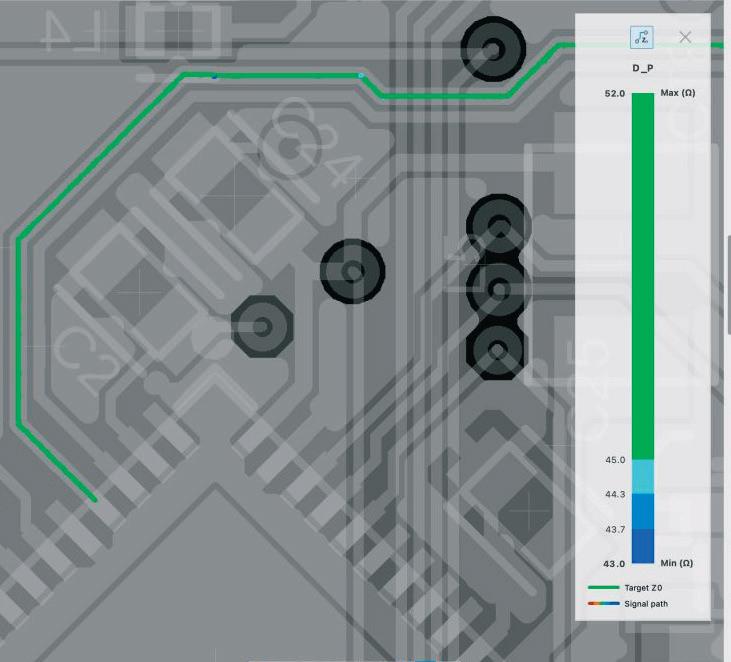Viewport: 731px width, 662px height.
Task: Close the D_P impedance legend panel
Action: (685, 37)
